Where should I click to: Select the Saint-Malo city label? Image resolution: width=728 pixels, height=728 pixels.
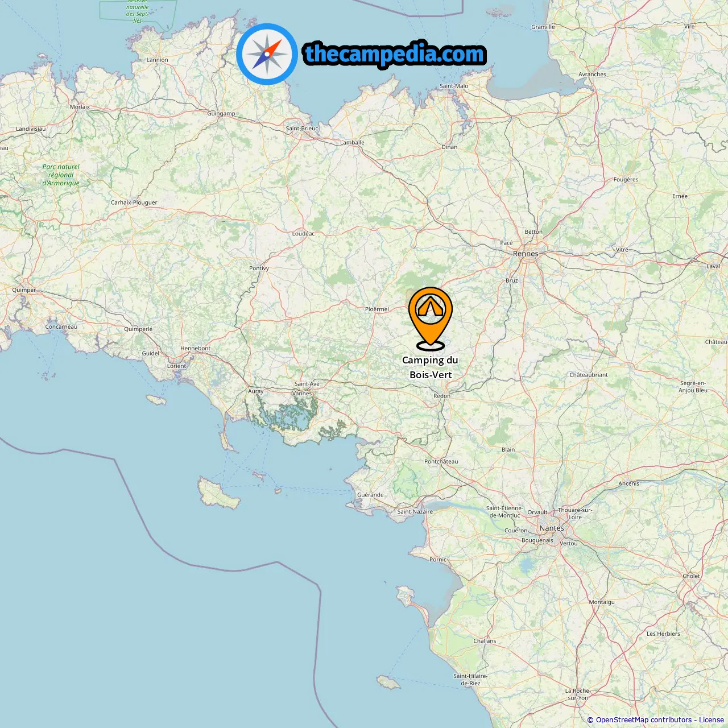454,86
